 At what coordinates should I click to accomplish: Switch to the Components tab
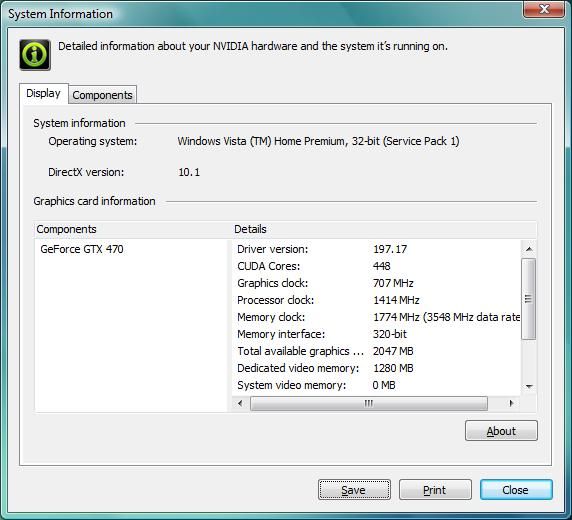(x=103, y=95)
